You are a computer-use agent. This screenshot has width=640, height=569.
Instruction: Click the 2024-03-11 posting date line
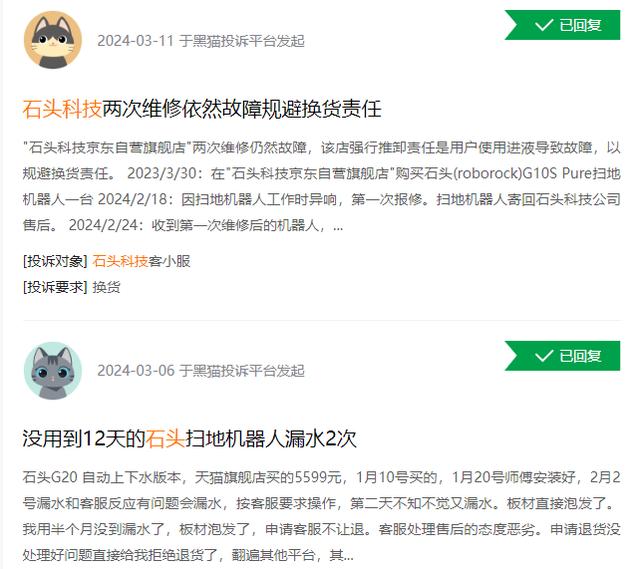coord(201,41)
